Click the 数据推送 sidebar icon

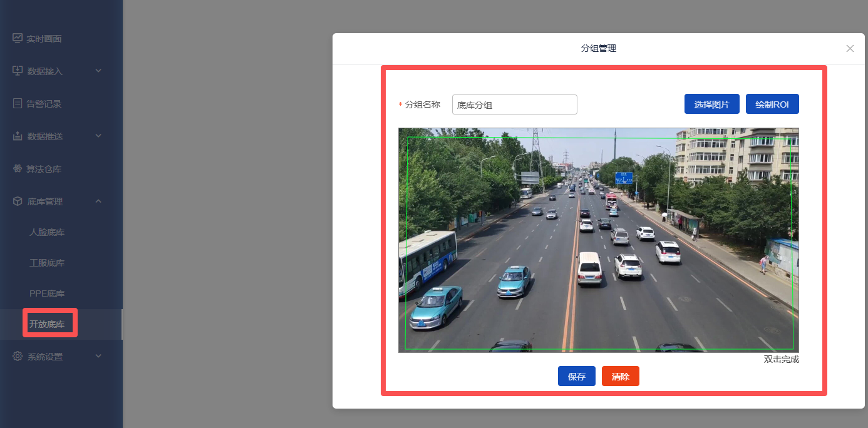[18, 136]
